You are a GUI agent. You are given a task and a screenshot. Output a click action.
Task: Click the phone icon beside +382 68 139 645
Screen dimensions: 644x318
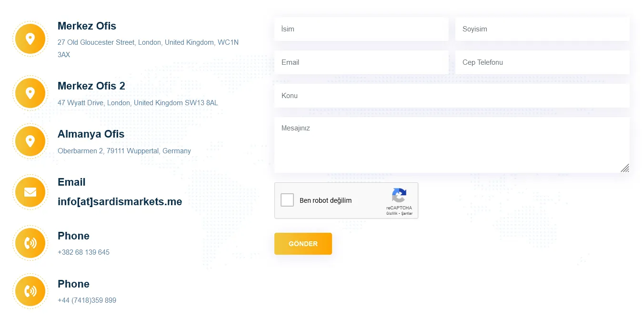30,243
